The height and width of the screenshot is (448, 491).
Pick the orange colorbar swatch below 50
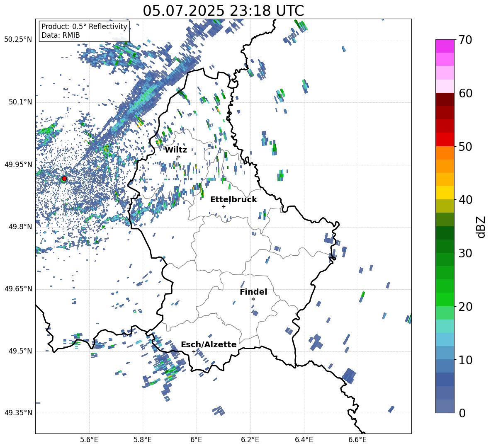[445, 153]
